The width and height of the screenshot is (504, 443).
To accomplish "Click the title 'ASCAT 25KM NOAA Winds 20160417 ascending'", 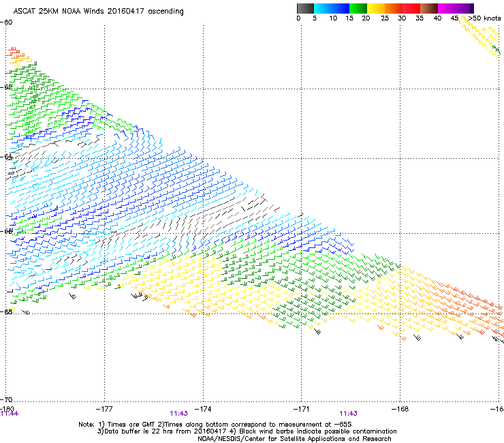I will pyautogui.click(x=98, y=12).
